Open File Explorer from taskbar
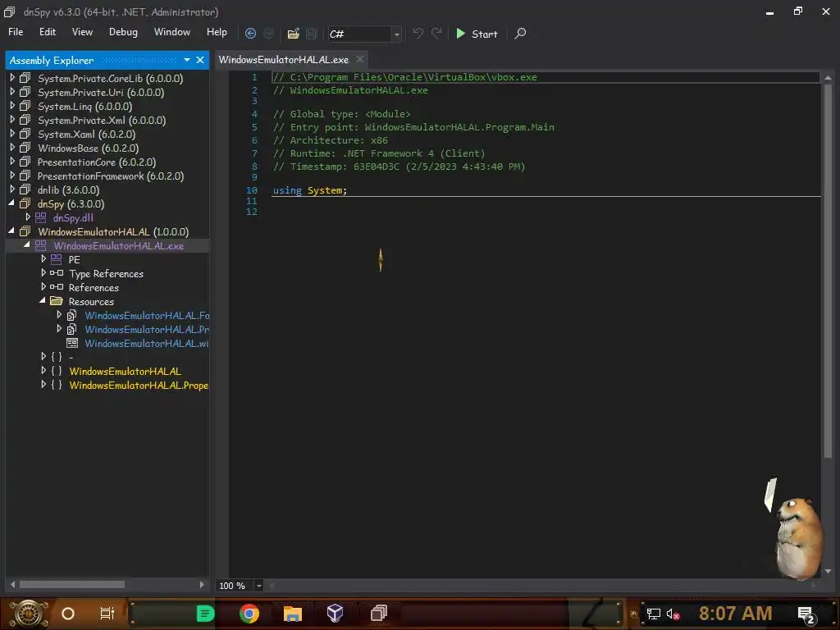Image resolution: width=840 pixels, height=630 pixels. (293, 614)
